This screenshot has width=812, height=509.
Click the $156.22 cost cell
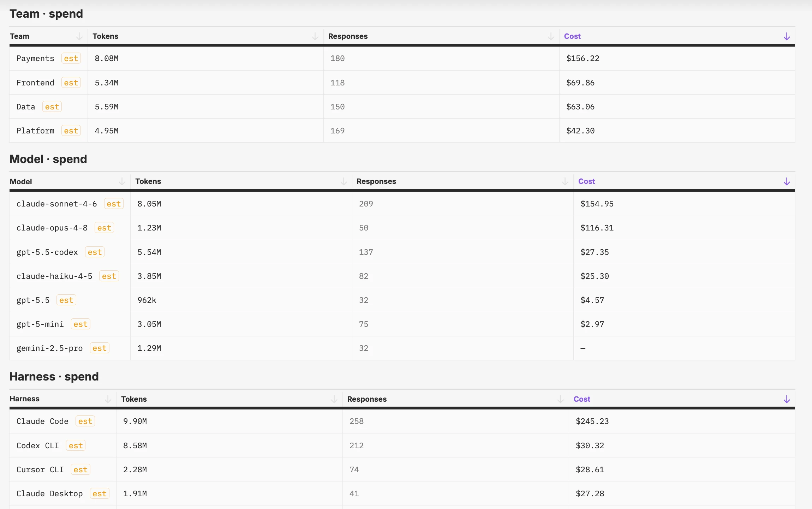tap(583, 58)
